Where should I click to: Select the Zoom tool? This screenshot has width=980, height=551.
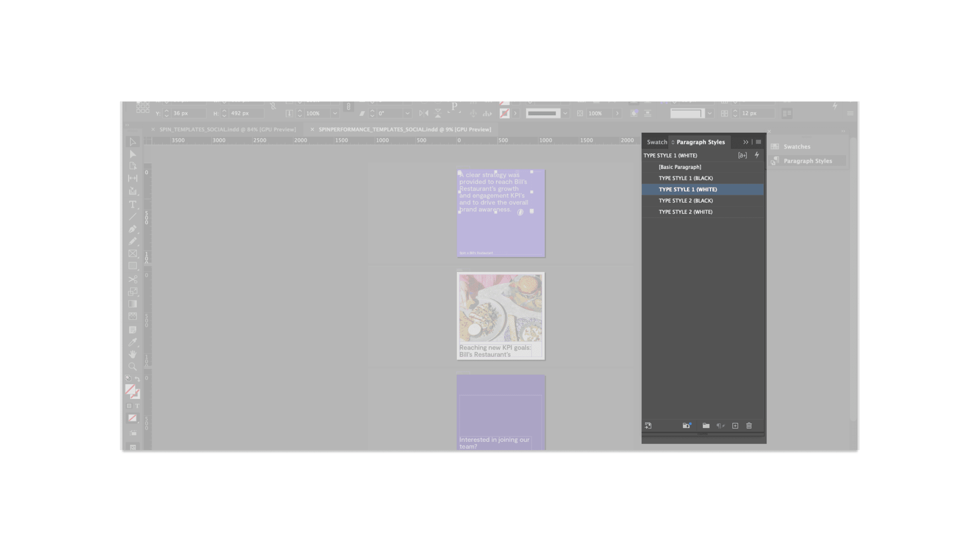tap(133, 366)
